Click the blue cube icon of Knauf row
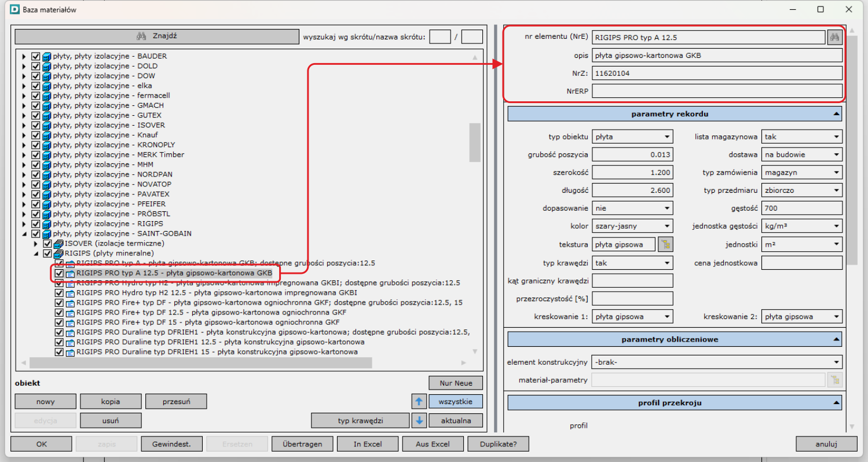Image resolution: width=868 pixels, height=462 pixels. click(47, 135)
